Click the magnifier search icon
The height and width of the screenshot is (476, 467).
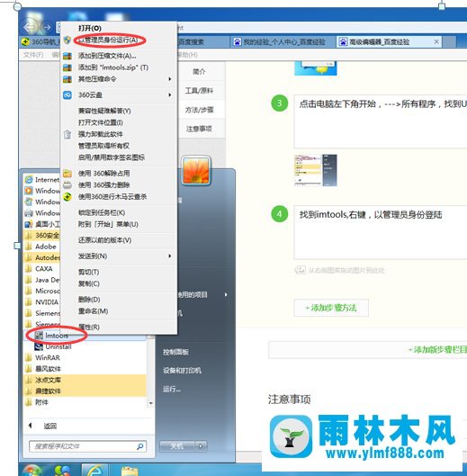pos(140,446)
